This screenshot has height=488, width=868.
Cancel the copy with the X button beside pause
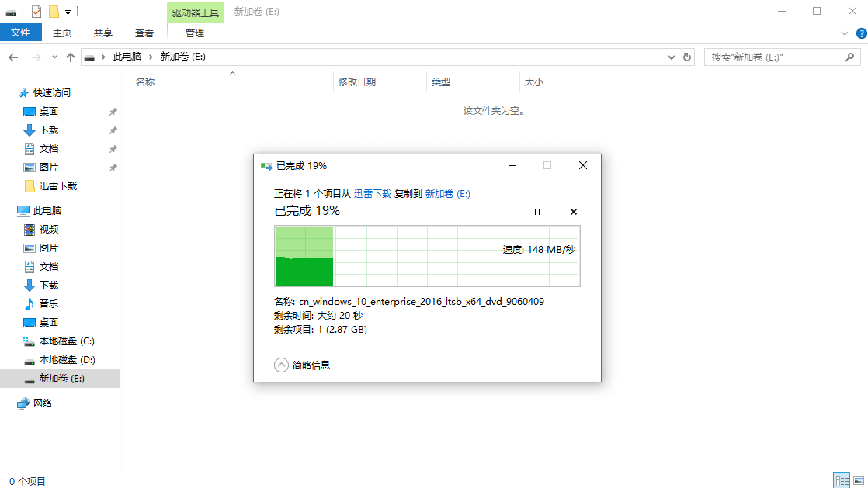[x=574, y=212]
